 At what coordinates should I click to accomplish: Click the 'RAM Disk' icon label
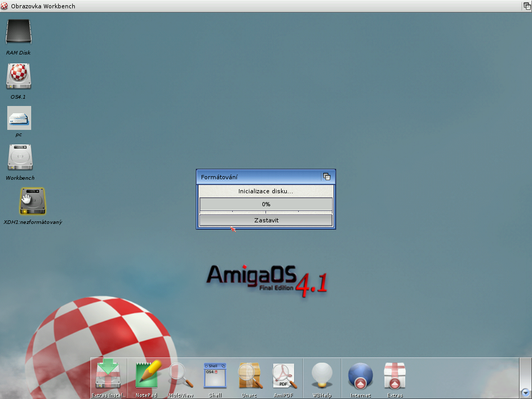18,52
